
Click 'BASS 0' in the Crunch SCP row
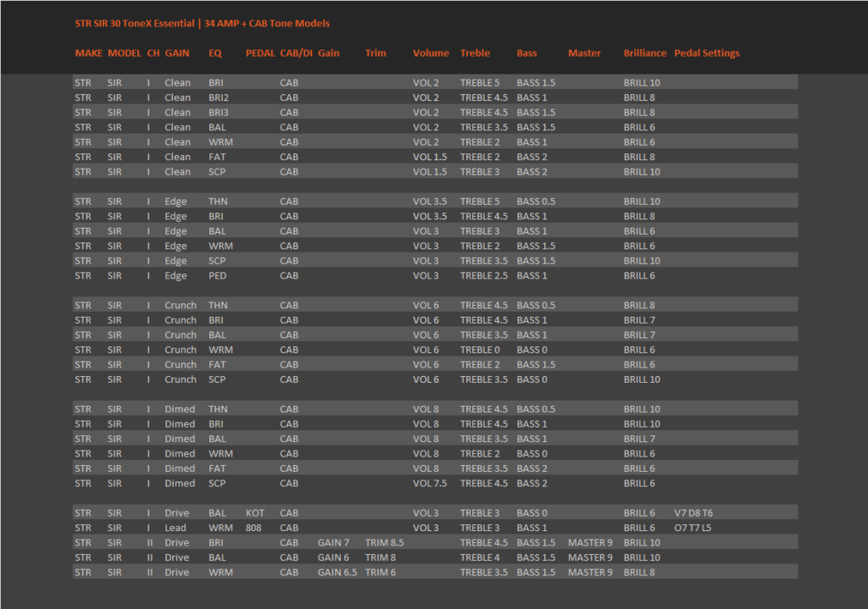coord(532,379)
